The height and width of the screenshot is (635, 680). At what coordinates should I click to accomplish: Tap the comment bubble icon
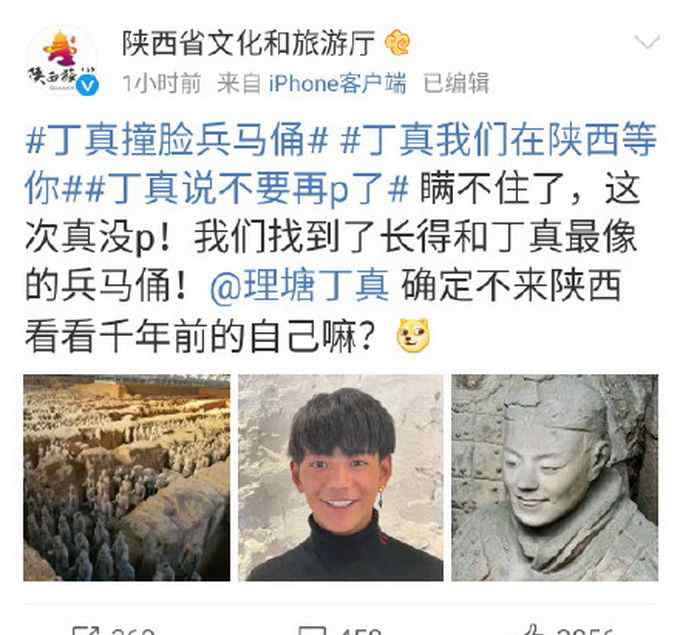click(x=312, y=631)
